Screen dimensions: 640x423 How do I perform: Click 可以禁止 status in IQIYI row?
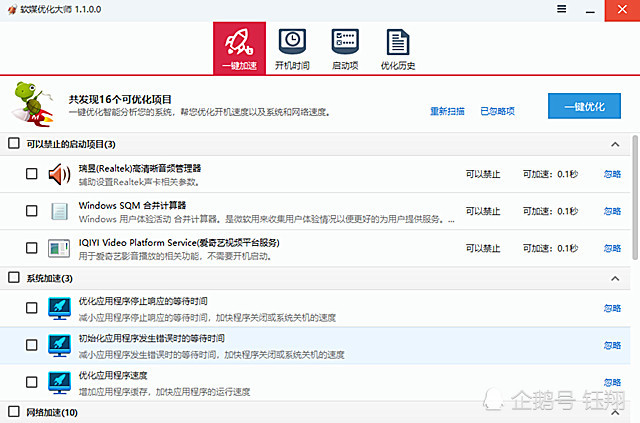483,248
